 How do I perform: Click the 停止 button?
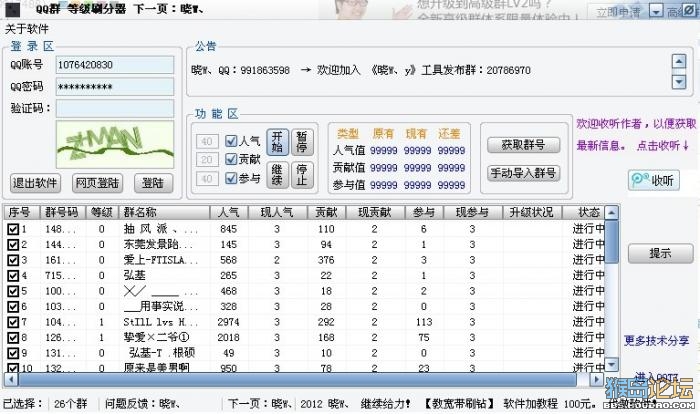tap(302, 175)
